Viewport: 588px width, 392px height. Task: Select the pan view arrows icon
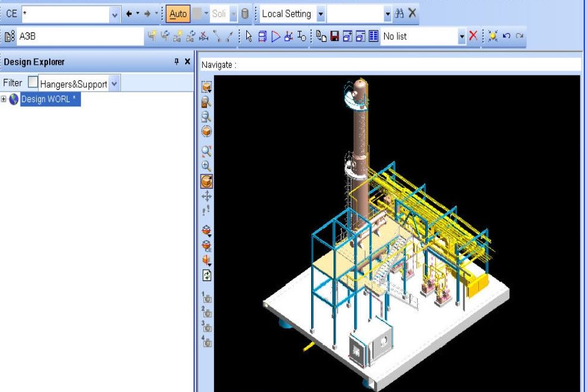[x=206, y=196]
